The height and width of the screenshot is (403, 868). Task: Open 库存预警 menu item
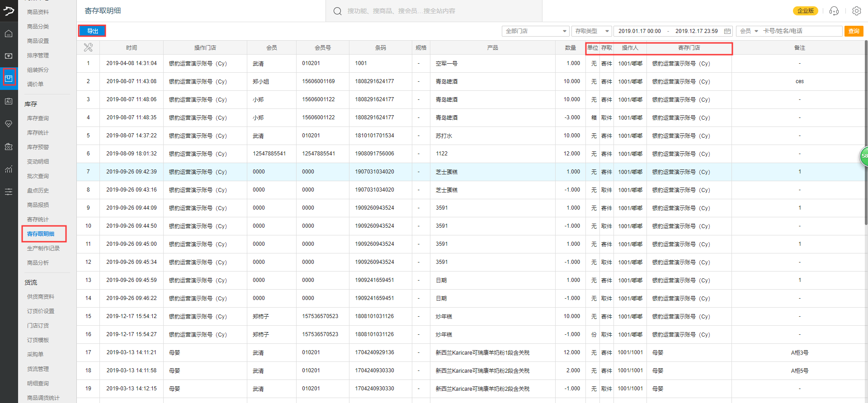[x=38, y=147]
